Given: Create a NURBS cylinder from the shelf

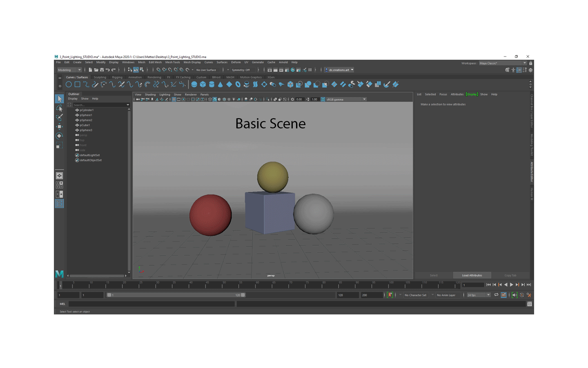Looking at the screenshot, I should click(x=212, y=85).
